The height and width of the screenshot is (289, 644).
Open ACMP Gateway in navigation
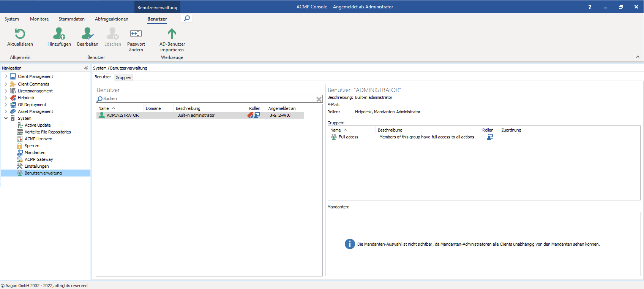click(x=39, y=159)
